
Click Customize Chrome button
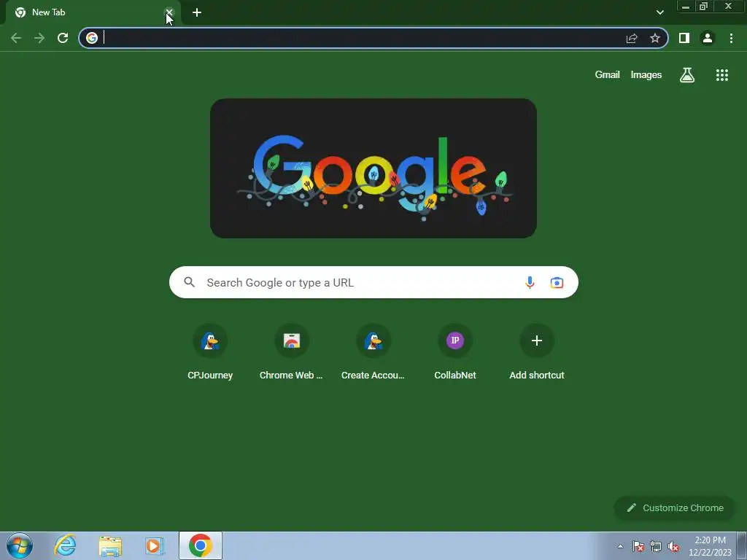675,507
